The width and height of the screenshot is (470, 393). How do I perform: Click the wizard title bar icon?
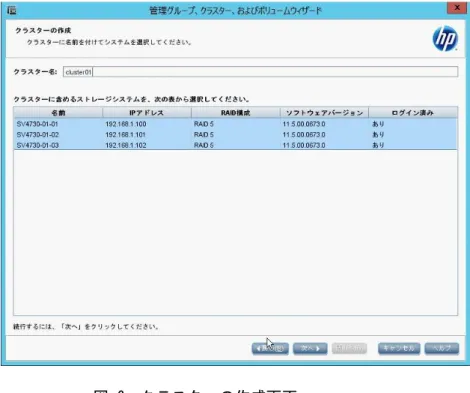coord(11,10)
